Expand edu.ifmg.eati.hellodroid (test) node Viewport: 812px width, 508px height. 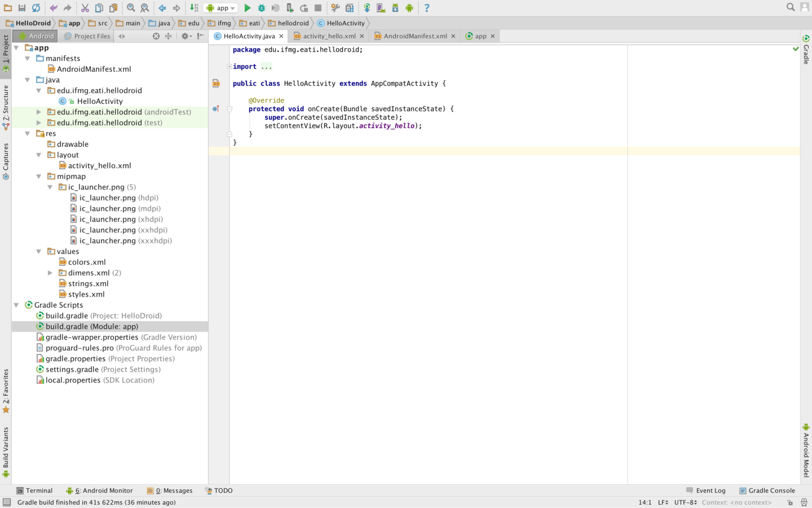tap(39, 123)
